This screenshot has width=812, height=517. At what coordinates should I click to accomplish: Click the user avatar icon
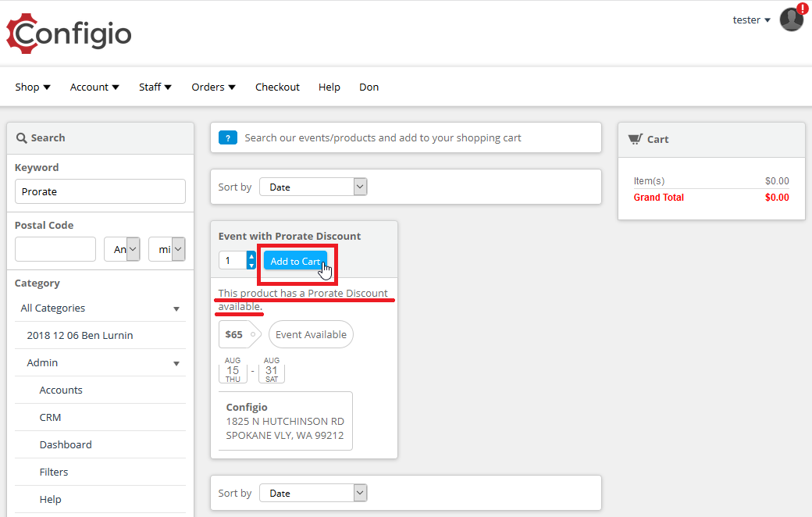791,20
